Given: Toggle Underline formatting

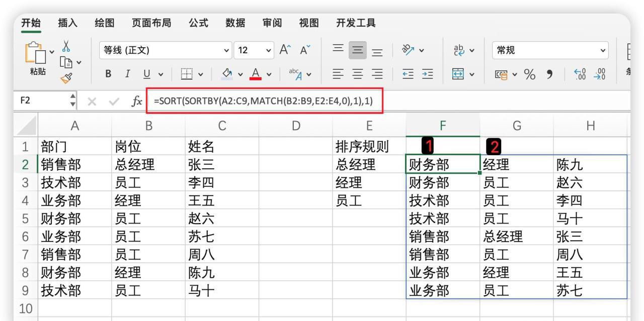Looking at the screenshot, I should click(146, 75).
